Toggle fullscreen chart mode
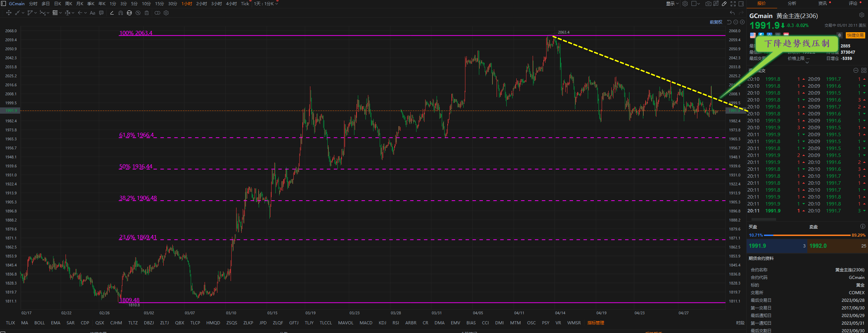 pos(733,4)
